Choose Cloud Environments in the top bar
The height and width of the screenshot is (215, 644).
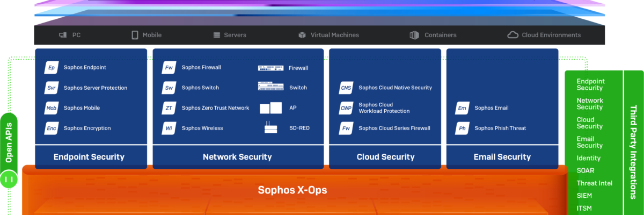[x=544, y=35]
